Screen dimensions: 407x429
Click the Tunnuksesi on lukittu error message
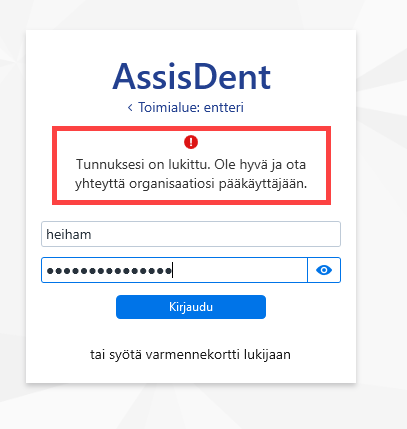click(x=191, y=174)
